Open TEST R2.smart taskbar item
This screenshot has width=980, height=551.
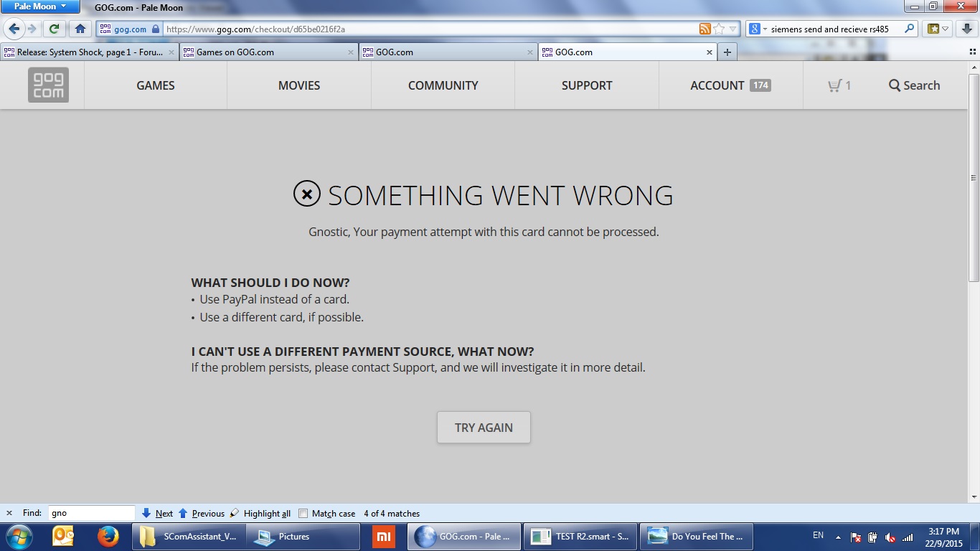pos(580,536)
